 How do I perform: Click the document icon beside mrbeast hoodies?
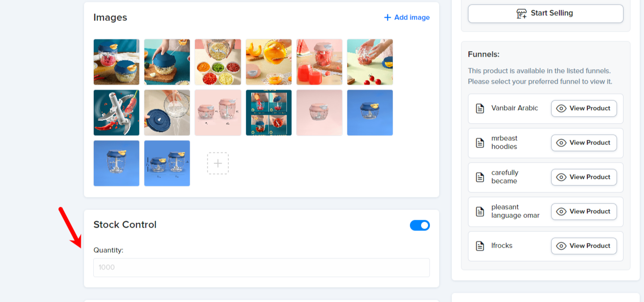(x=480, y=143)
